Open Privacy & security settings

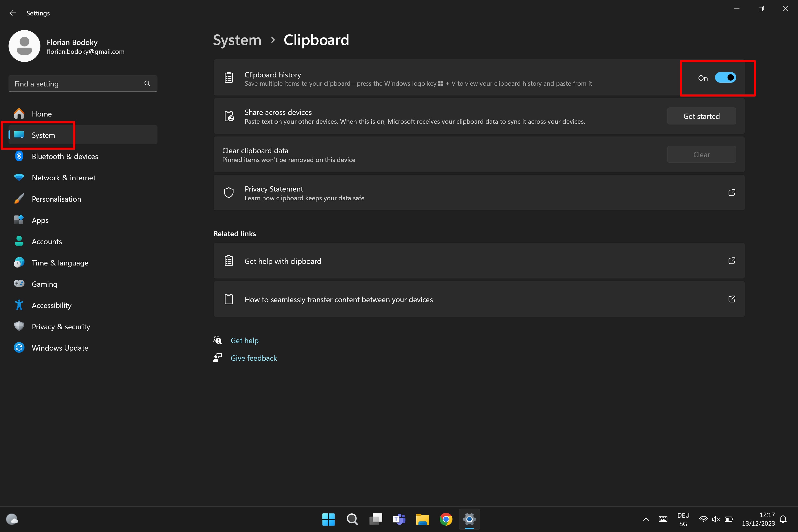tap(61, 326)
